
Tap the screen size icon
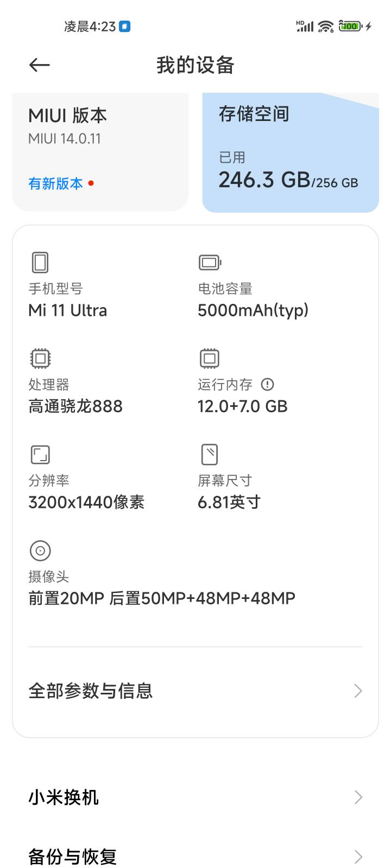pos(210,455)
